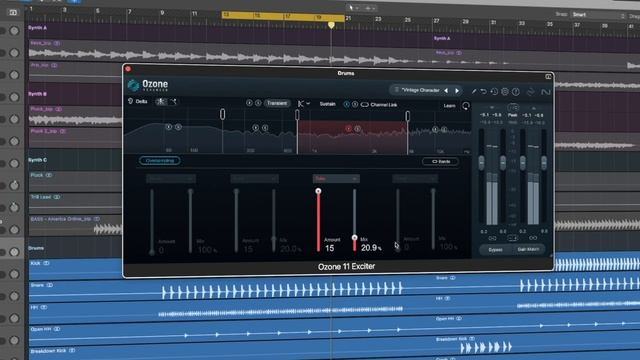This screenshot has height=360, width=640.
Task: Click the crossover handle at red band's left edge
Action: 297,116
